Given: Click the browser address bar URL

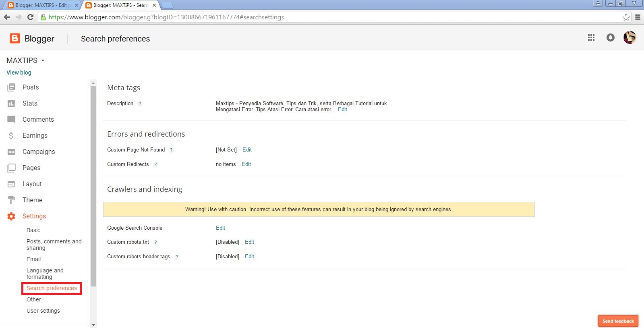Looking at the screenshot, I should (x=166, y=17).
